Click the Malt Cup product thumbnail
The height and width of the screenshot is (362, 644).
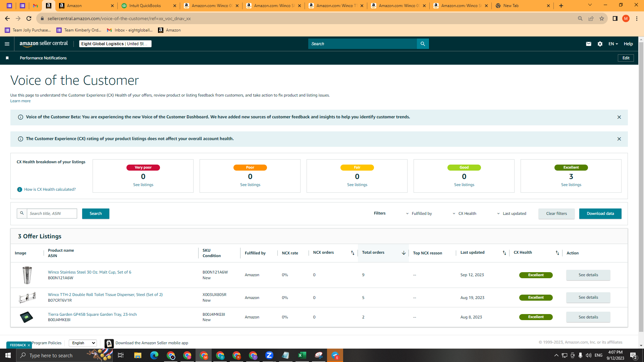click(x=27, y=275)
